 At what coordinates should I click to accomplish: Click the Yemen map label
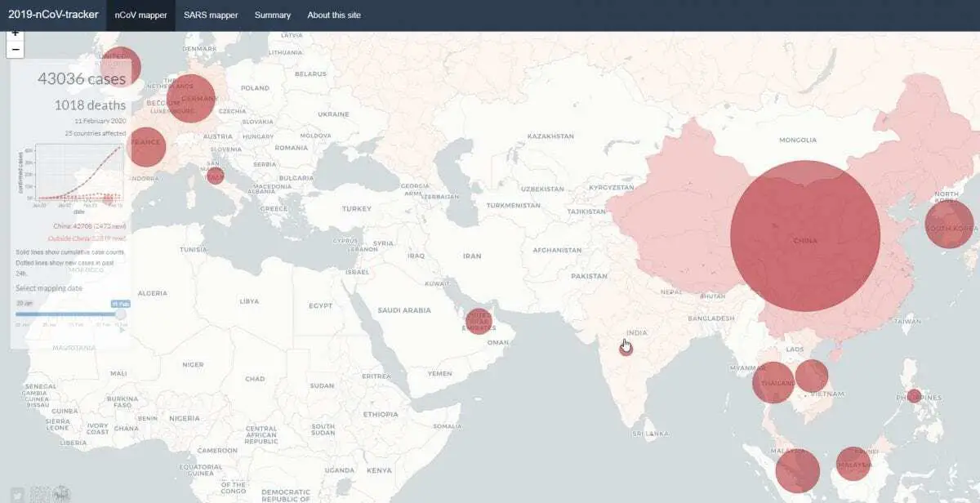(x=439, y=373)
